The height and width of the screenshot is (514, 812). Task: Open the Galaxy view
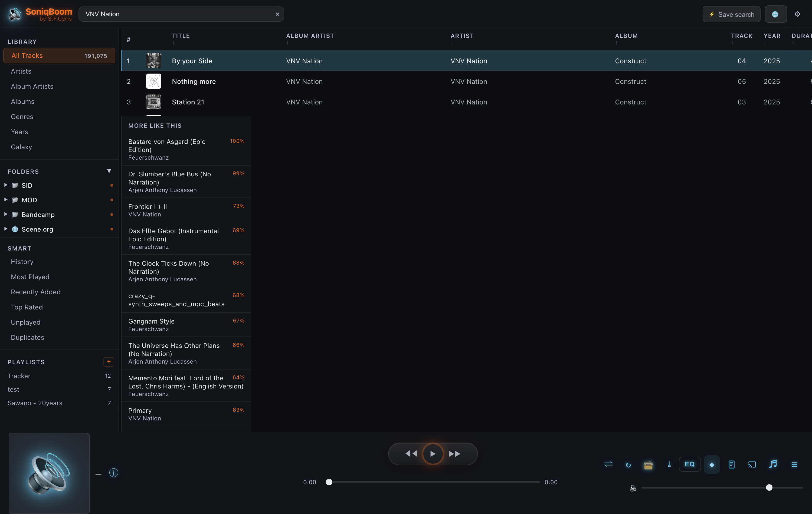21,147
